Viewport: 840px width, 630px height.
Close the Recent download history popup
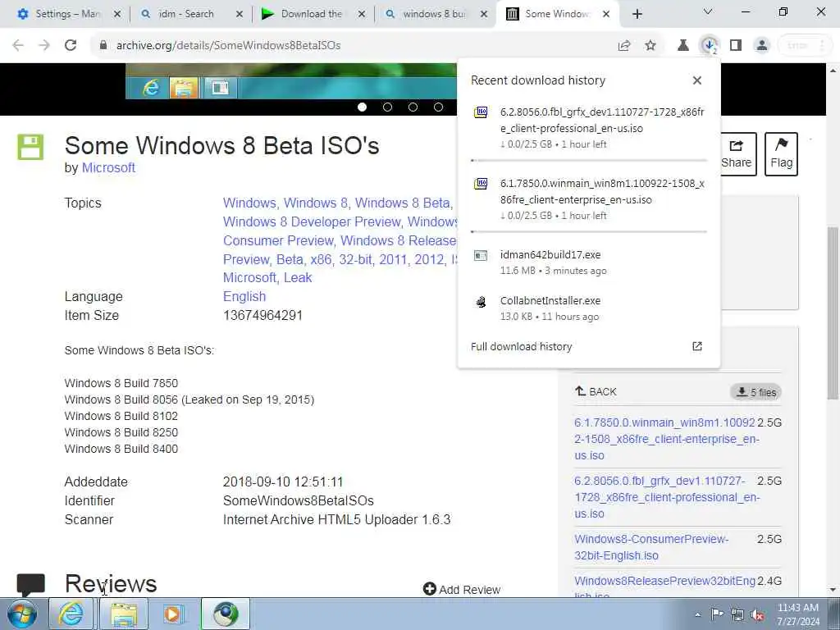(697, 80)
